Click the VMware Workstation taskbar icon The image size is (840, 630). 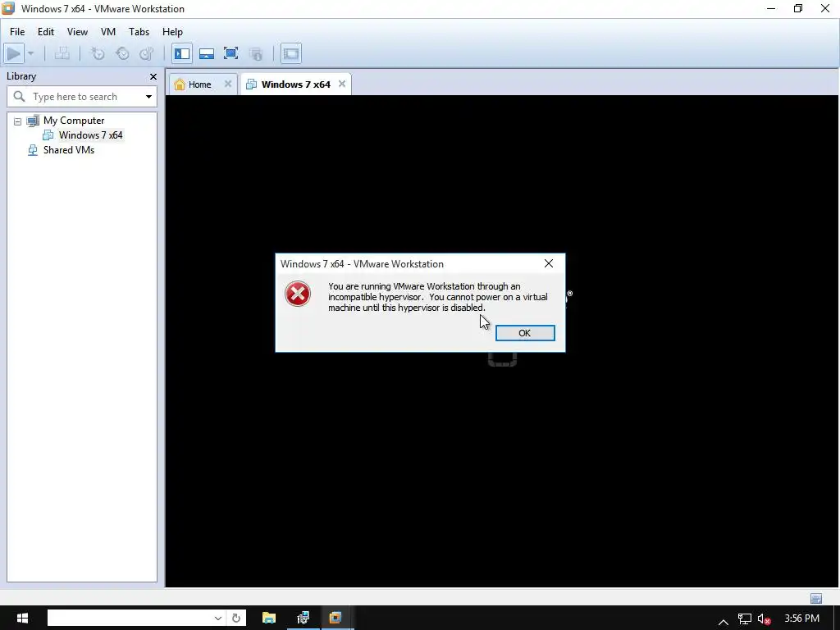click(x=336, y=618)
